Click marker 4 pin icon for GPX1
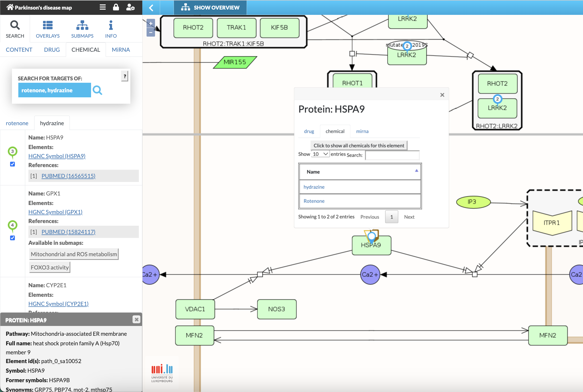The image size is (583, 392). (12, 226)
